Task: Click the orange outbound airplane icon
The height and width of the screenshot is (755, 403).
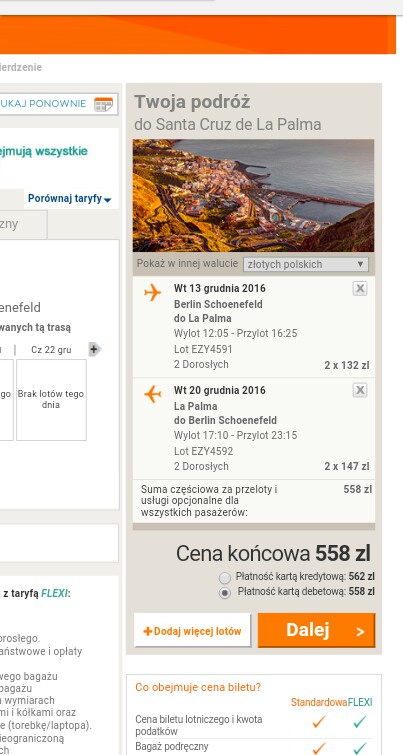Action: tap(152, 292)
